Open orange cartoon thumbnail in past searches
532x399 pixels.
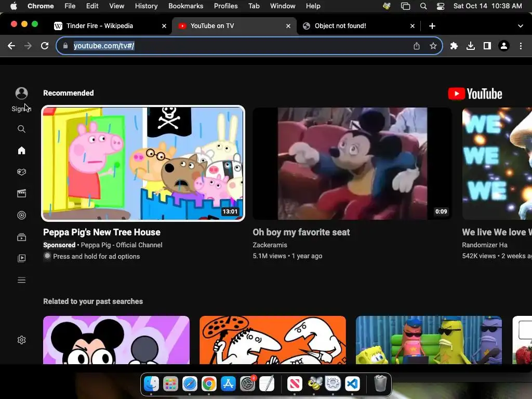273,340
